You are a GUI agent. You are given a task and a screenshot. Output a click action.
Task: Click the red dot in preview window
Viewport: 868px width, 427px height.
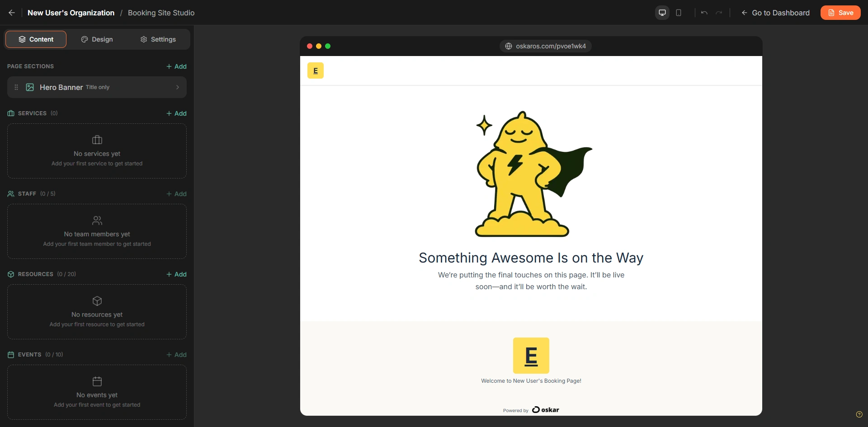310,46
